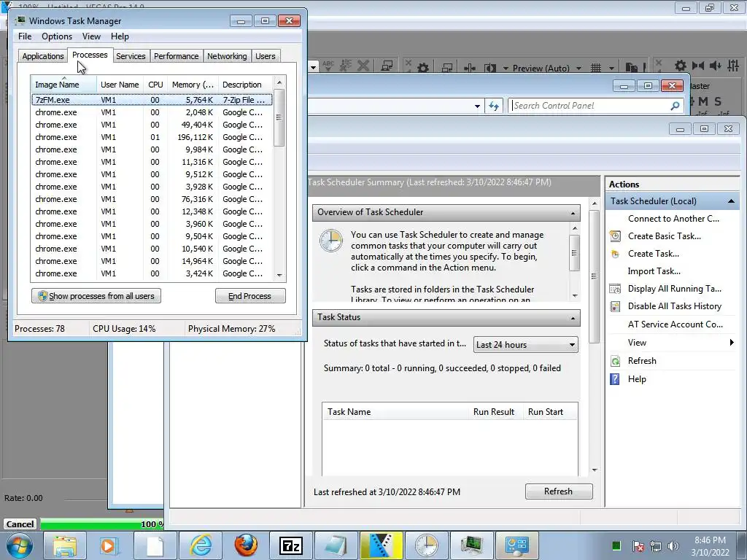This screenshot has height=560, width=747.
Task: Click Create Task... in Actions pane
Action: [653, 254]
